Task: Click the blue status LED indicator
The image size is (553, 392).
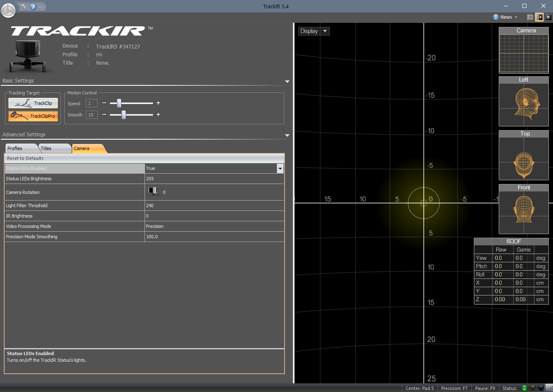Action: click(x=541, y=388)
